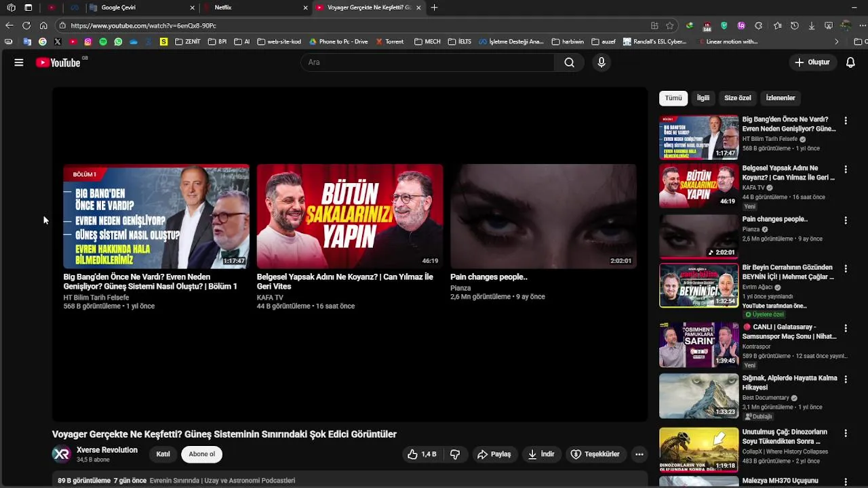Screen dimensions: 868x488
Task: Open the Xverse Revolution channel name link
Action: point(107,450)
